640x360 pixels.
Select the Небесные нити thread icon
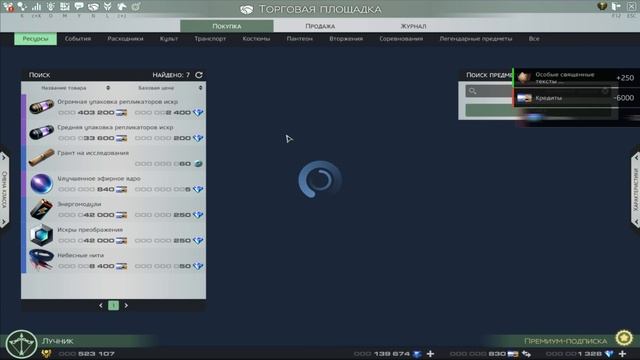[x=41, y=260]
